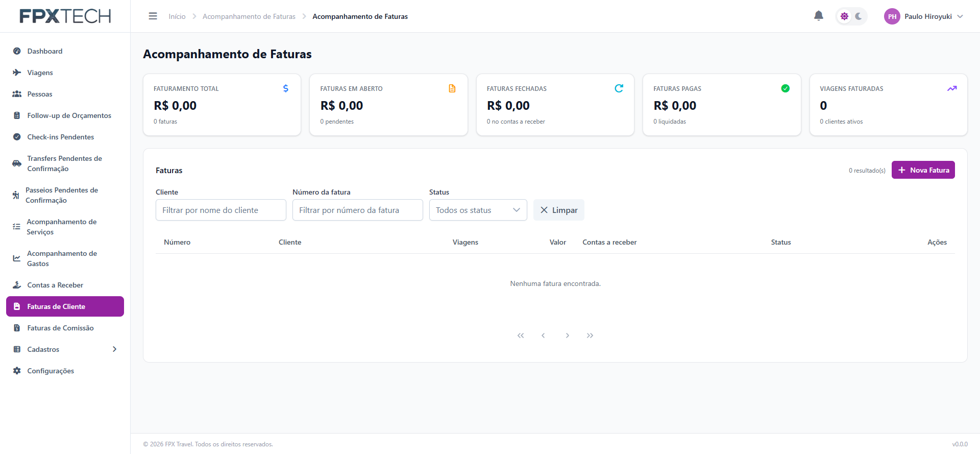Click the PH user avatar
This screenshot has width=980, height=454.
pyautogui.click(x=892, y=16)
